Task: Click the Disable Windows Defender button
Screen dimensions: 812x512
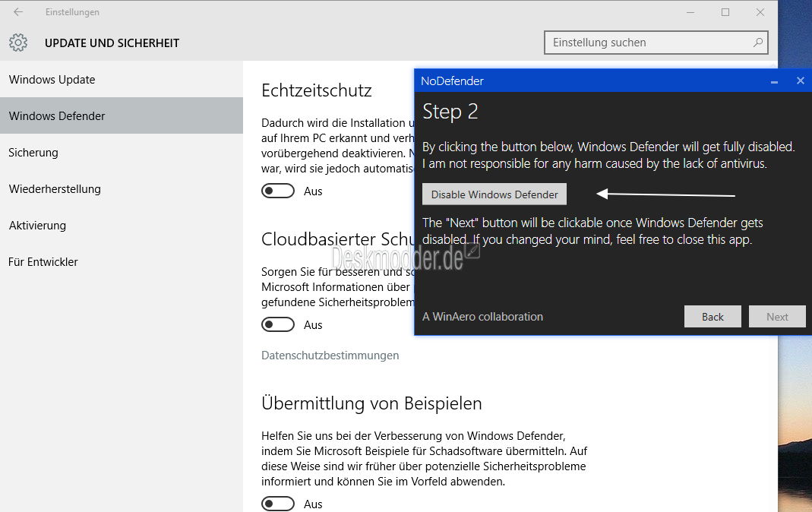Action: click(x=494, y=194)
